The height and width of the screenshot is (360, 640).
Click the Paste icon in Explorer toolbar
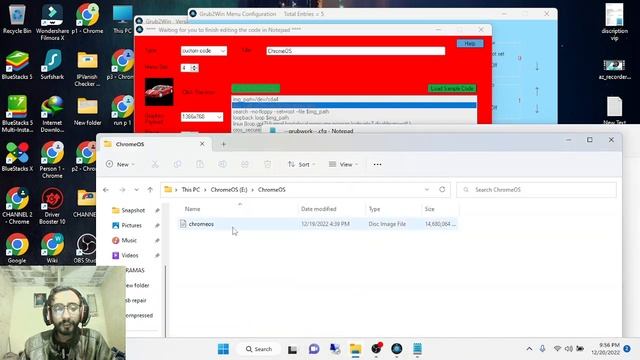click(200, 164)
